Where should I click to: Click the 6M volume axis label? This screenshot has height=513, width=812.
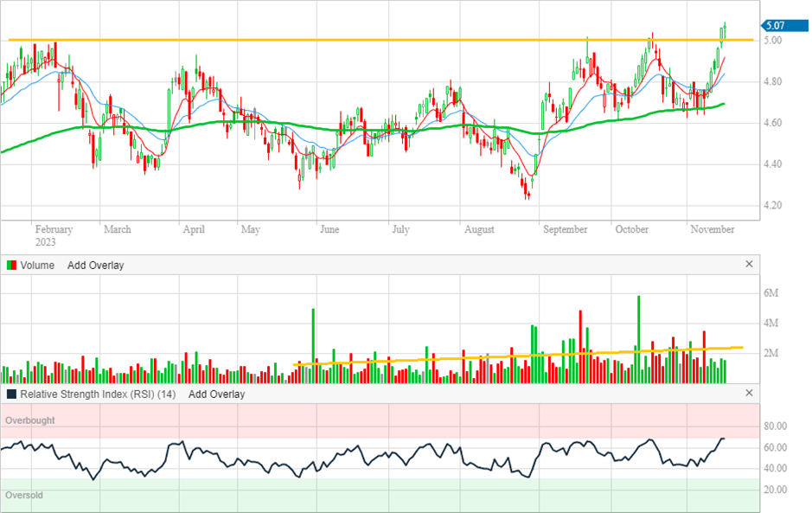[772, 294]
